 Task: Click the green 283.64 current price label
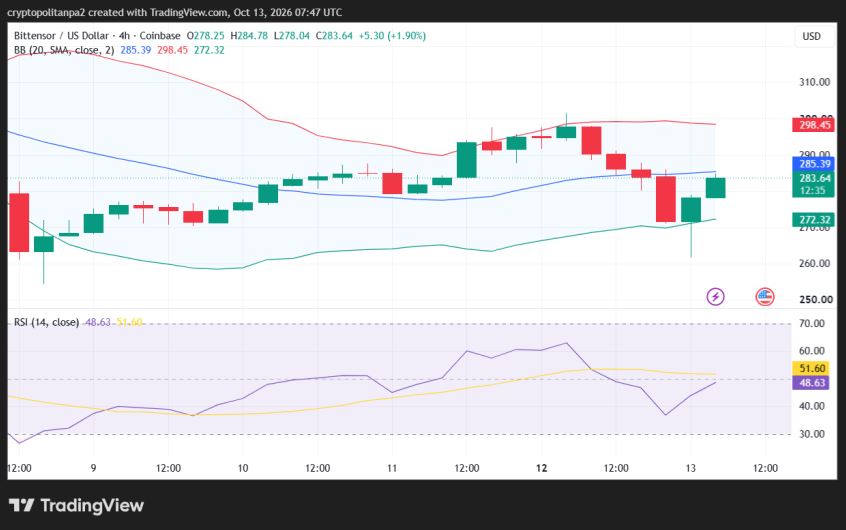point(814,178)
